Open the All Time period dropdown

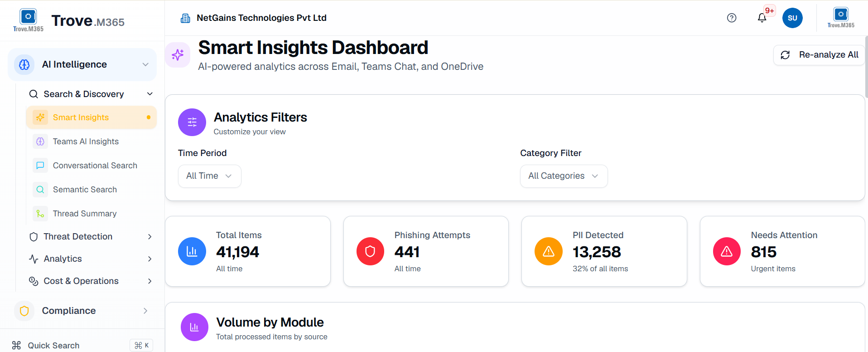(x=209, y=176)
